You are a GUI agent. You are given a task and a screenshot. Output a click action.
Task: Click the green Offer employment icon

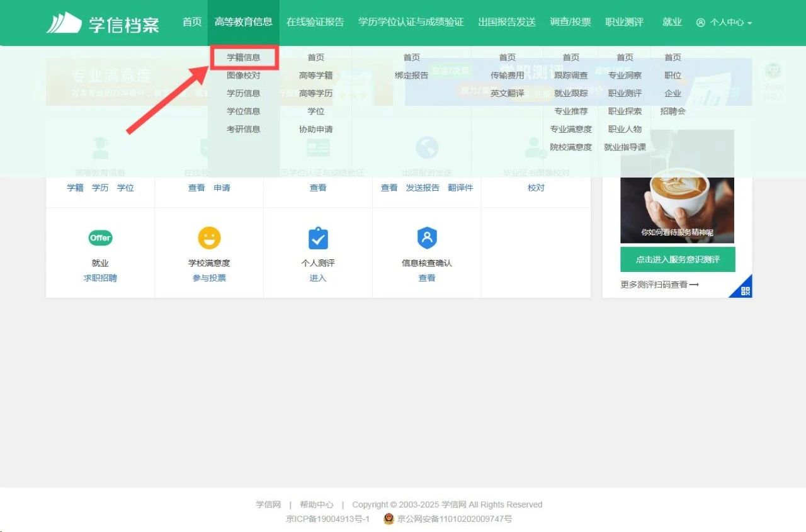click(x=100, y=238)
